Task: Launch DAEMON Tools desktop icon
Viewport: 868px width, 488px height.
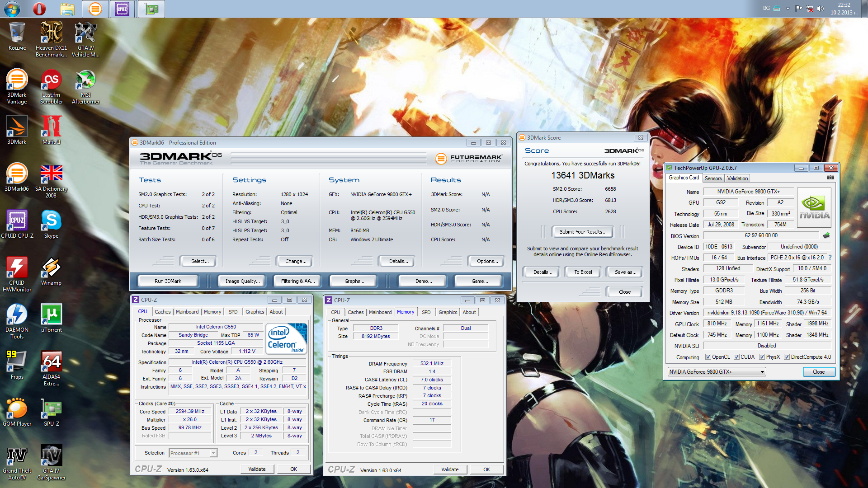Action: pyautogui.click(x=17, y=321)
